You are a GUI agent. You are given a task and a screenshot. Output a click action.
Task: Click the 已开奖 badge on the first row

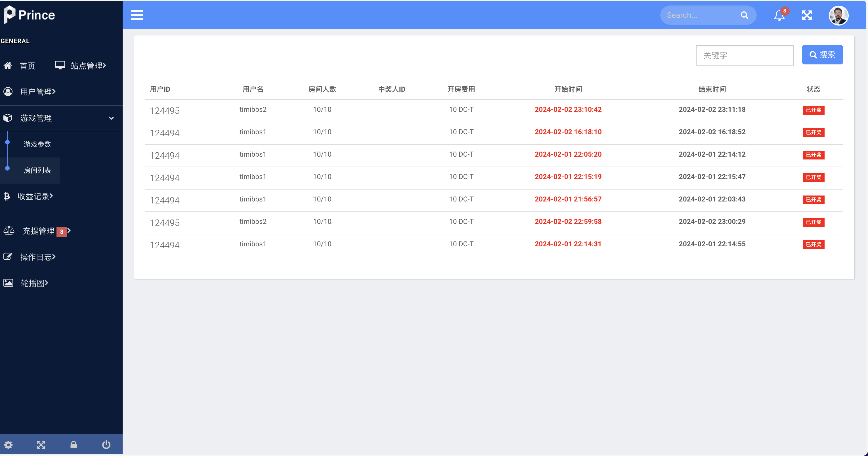click(x=814, y=110)
